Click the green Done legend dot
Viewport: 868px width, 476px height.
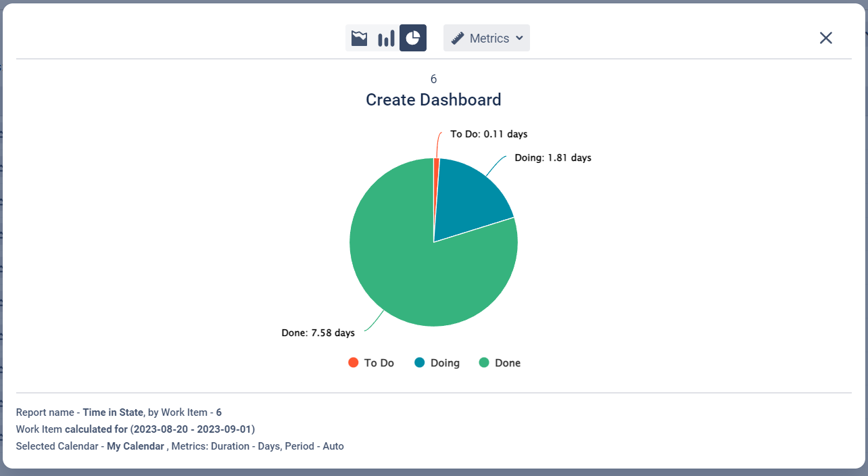tap(483, 362)
